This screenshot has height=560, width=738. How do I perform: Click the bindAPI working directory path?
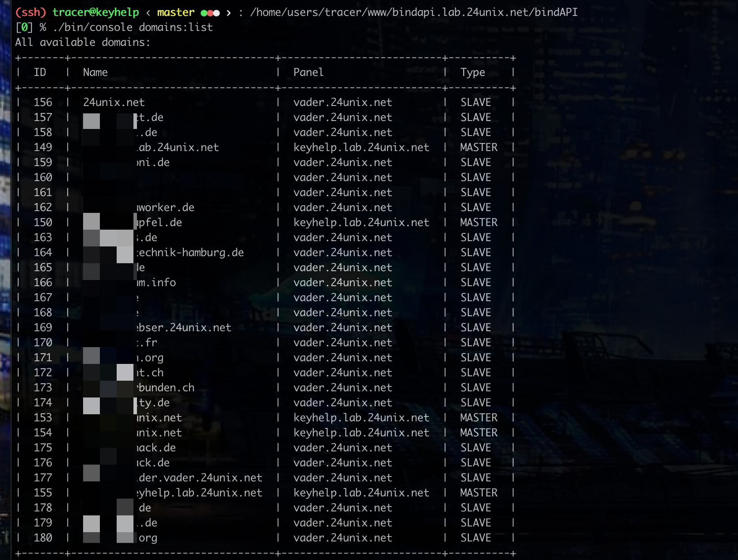point(414,12)
